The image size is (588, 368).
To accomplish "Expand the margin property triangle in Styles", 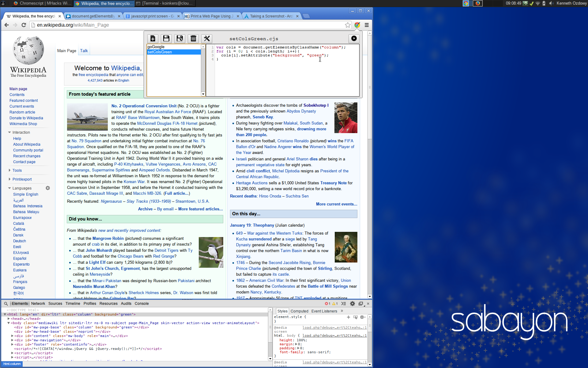I will tap(296, 344).
